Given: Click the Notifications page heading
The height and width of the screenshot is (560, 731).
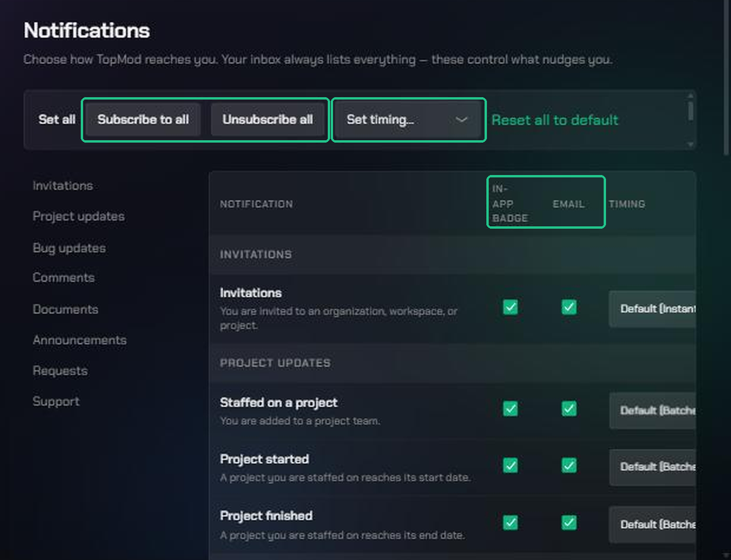Looking at the screenshot, I should coord(87,30).
